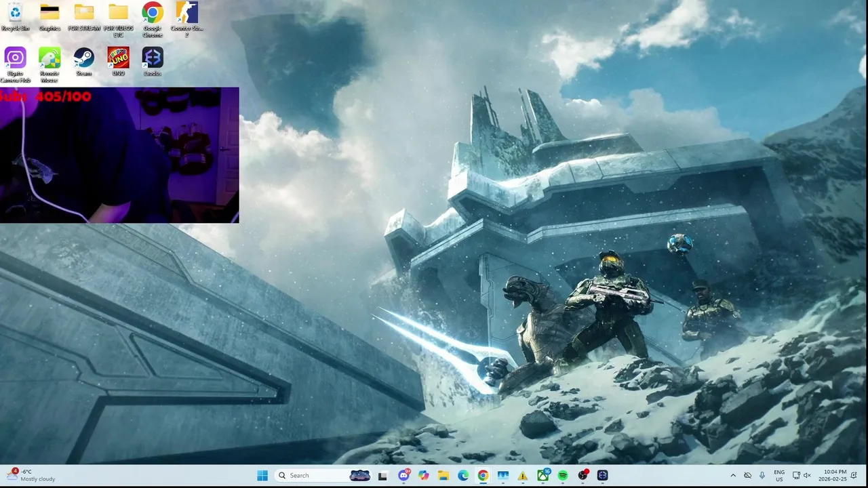Viewport: 868px width, 488px height.
Task: Open the clock showing 10:04 PM
Action: pos(833,475)
